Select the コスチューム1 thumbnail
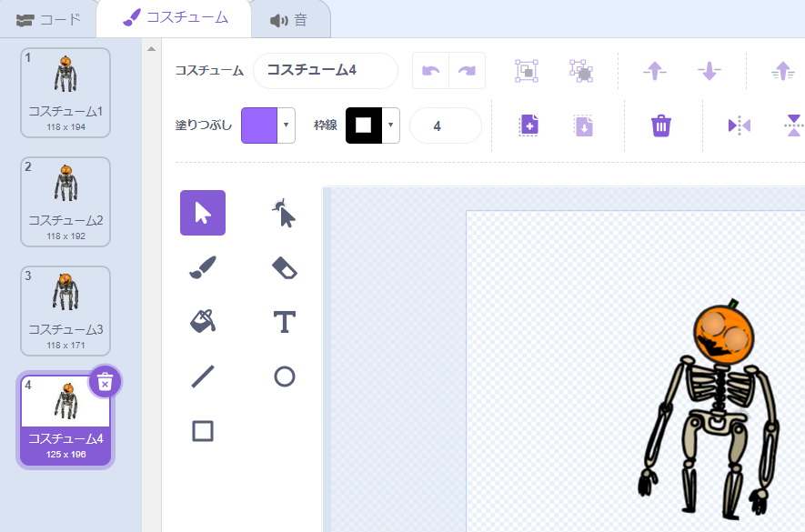Viewport: 805px width, 532px height. [x=65, y=93]
